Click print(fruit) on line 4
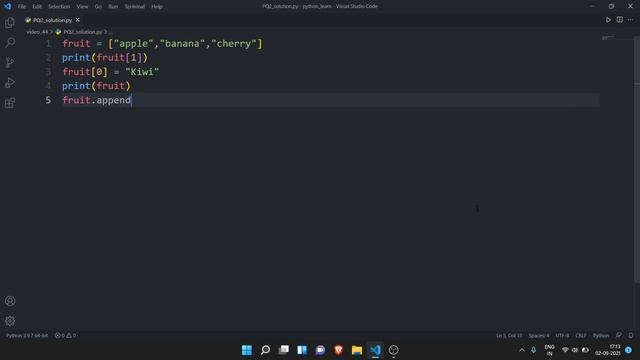Screen dimensions: 640x360 tap(96, 86)
